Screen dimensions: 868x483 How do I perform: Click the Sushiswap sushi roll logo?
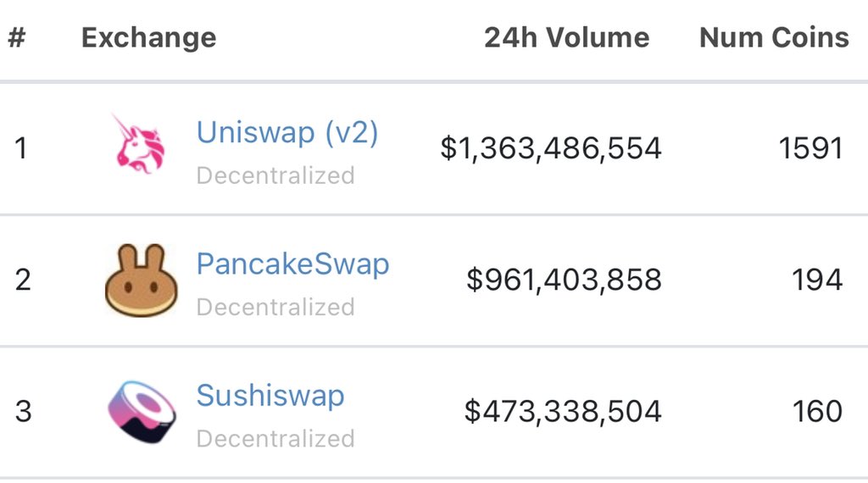[142, 412]
